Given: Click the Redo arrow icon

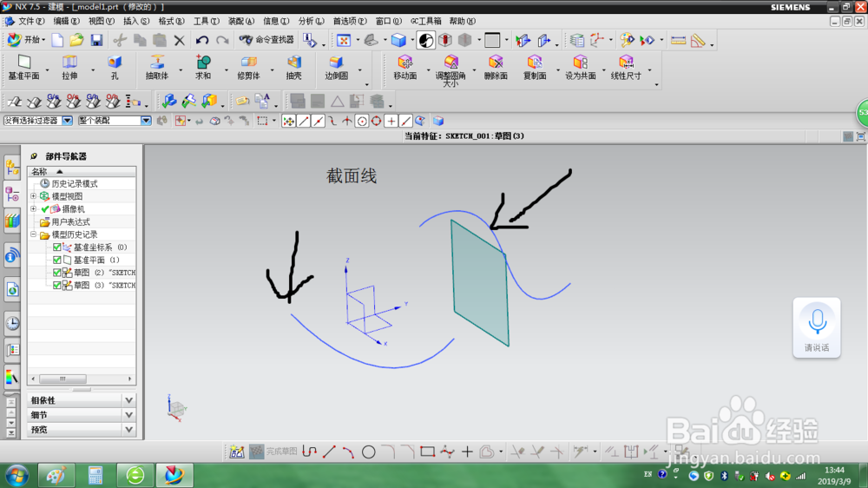Looking at the screenshot, I should point(222,40).
